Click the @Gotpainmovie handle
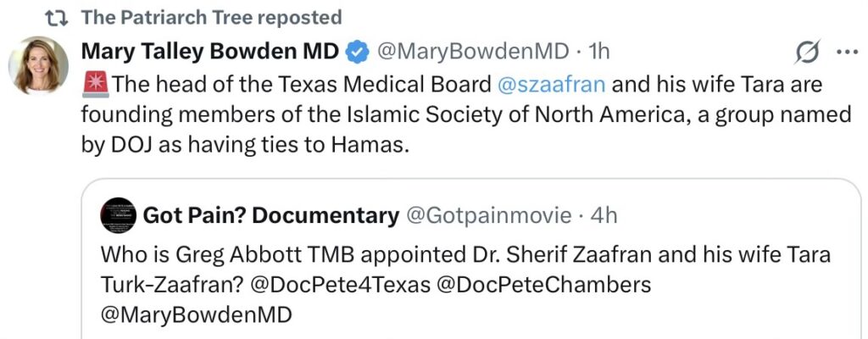 pyautogui.click(x=489, y=216)
